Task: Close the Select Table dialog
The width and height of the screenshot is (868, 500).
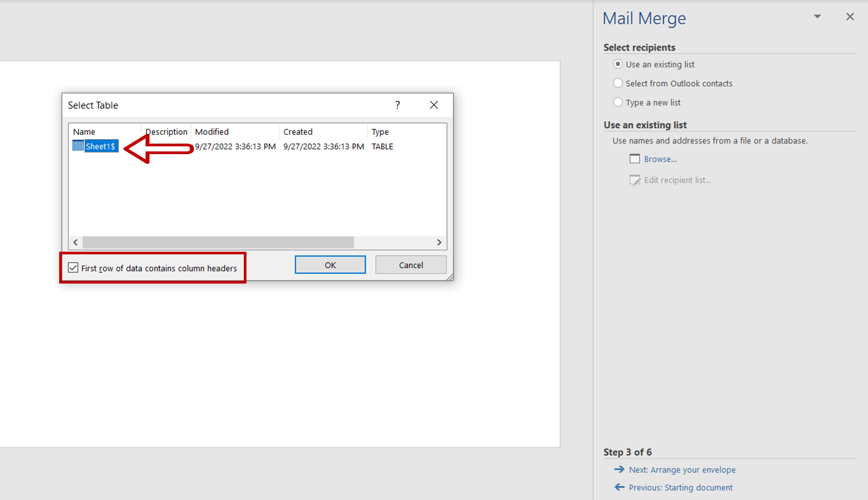Action: [x=434, y=105]
